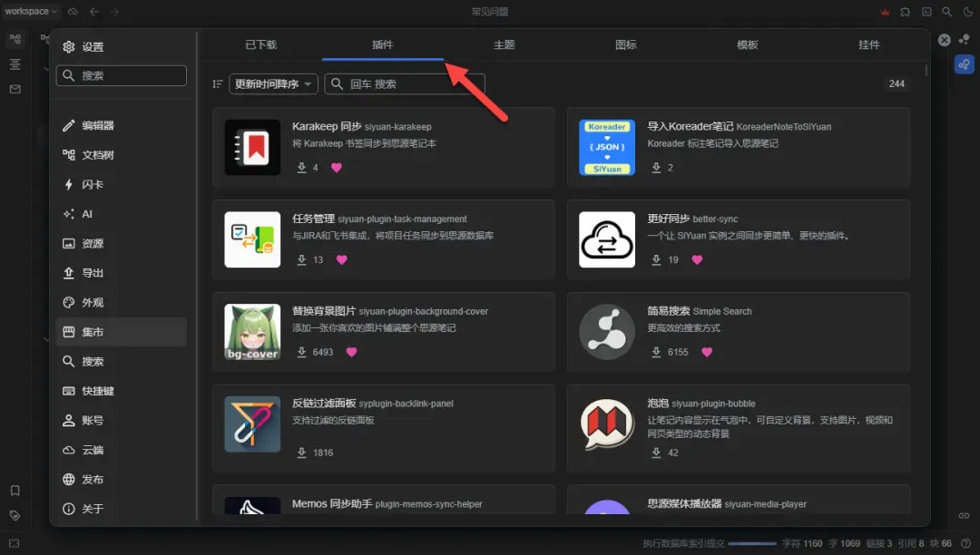
Task: Click the blue highlighted global graph icon
Action: pos(965,64)
